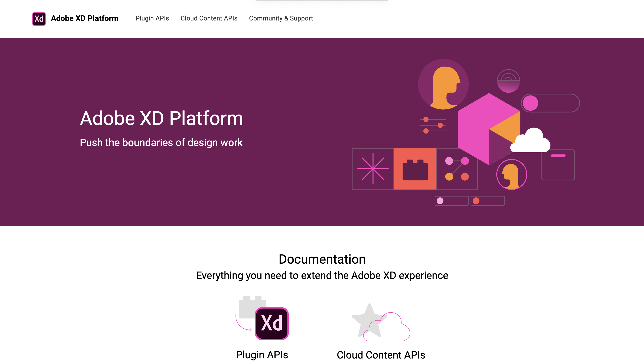Screen dimensions: 644x363
Task: Click the Adobe XD Platform header title
Action: coord(85,18)
